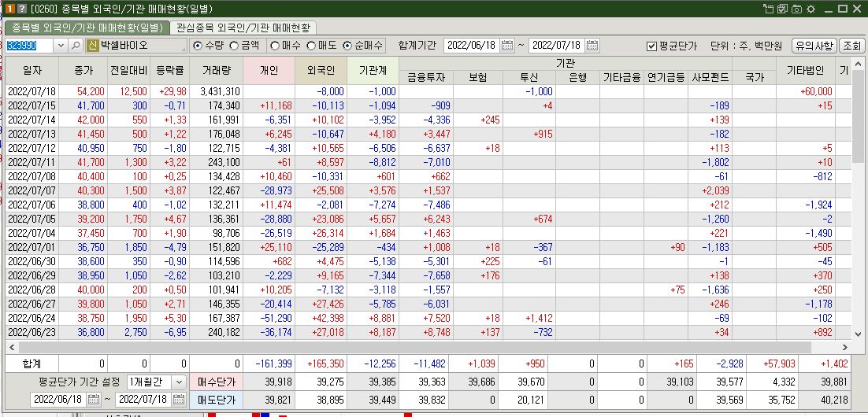868x417 pixels.
Task: Click the 종가 column header
Action: point(83,71)
